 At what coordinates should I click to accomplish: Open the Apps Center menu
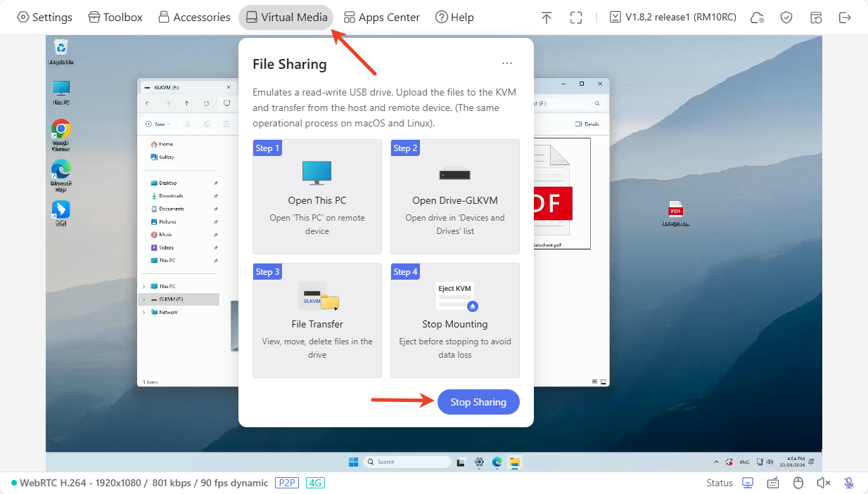coord(381,18)
